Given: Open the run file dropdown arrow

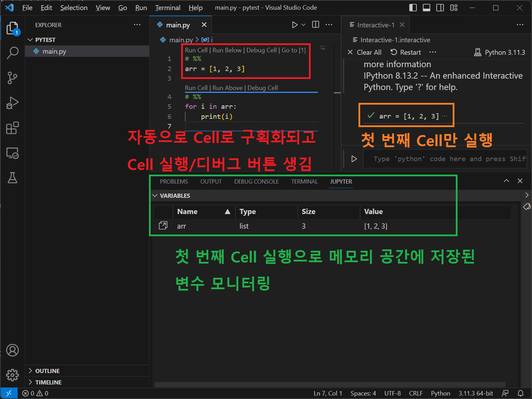Looking at the screenshot, I should coord(303,25).
